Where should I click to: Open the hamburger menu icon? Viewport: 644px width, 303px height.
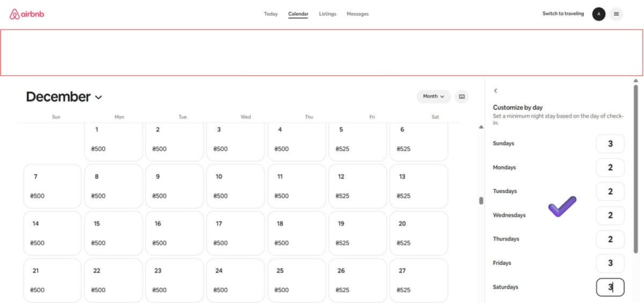[616, 14]
